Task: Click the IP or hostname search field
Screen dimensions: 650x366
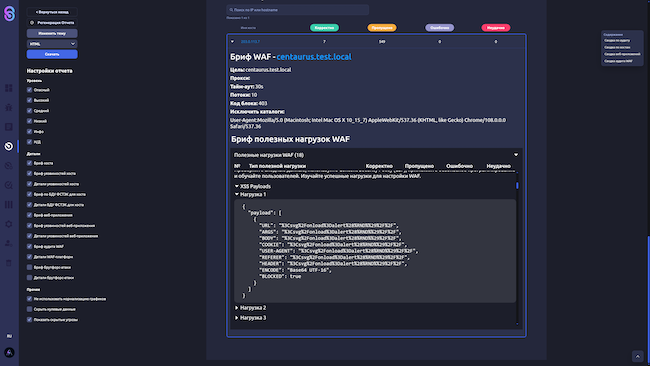Action: 298,10
